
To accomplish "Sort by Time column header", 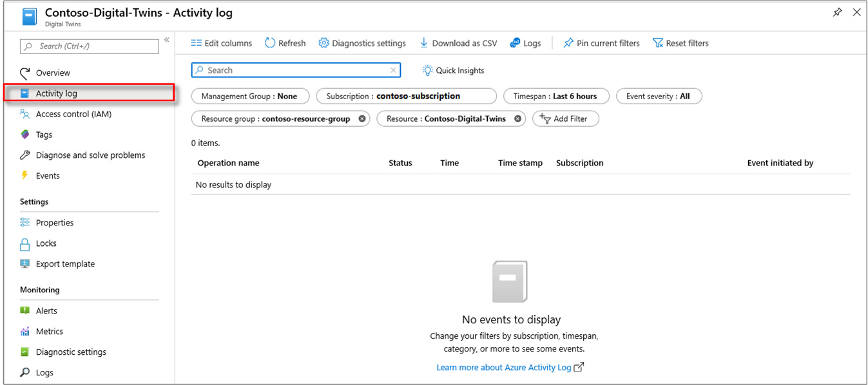I will coord(450,163).
